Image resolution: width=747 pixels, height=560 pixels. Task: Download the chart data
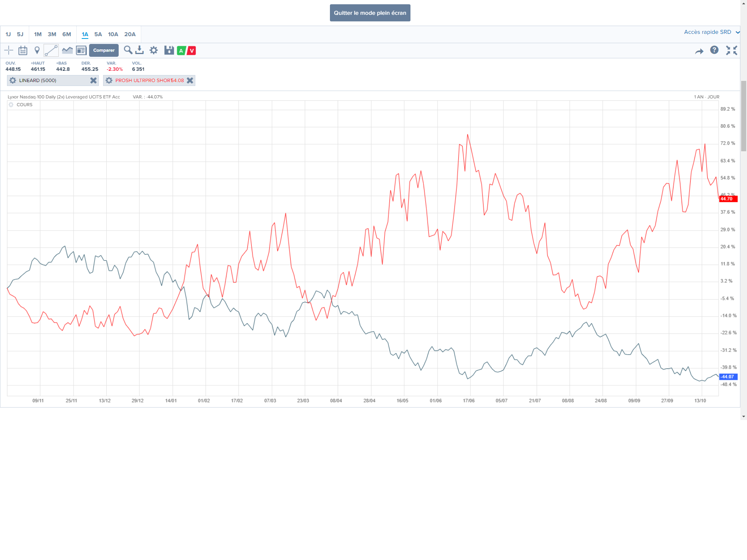pos(140,50)
